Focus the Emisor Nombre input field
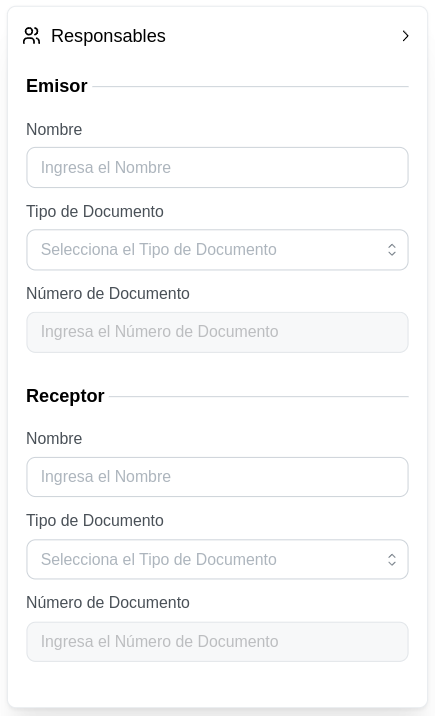 coord(217,168)
